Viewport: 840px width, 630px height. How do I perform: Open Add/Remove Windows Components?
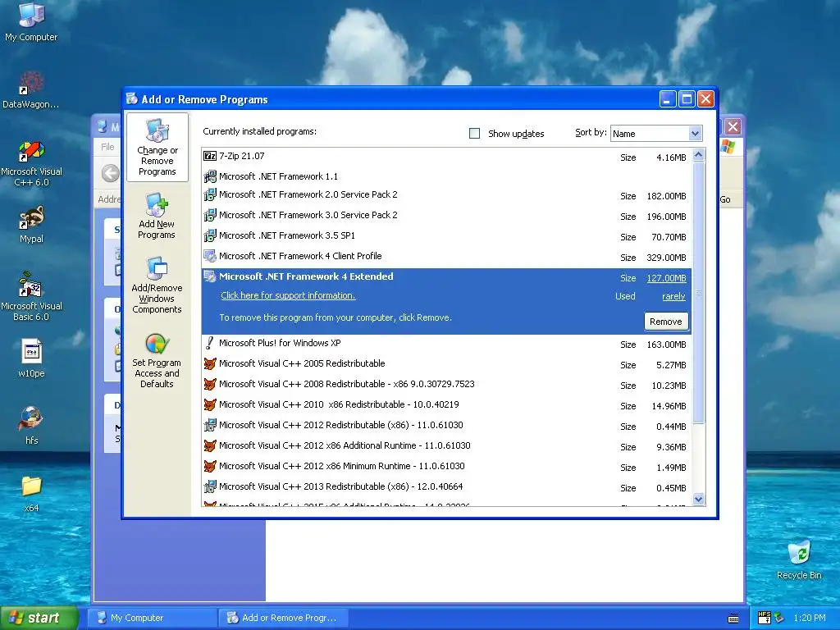(x=157, y=285)
